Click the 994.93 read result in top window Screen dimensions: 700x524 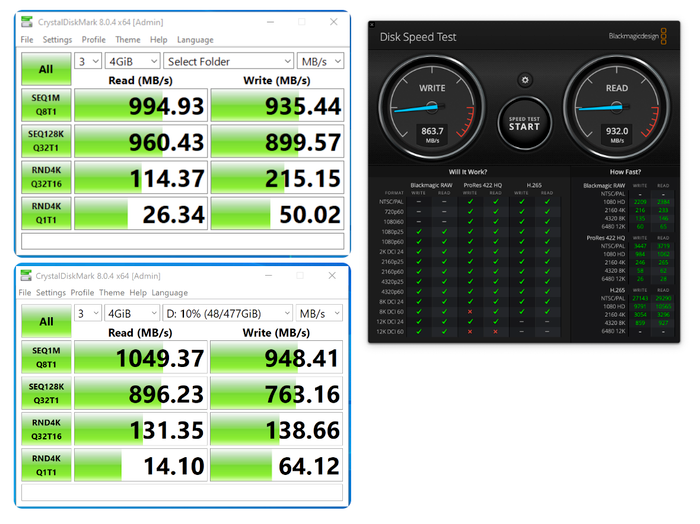click(141, 105)
